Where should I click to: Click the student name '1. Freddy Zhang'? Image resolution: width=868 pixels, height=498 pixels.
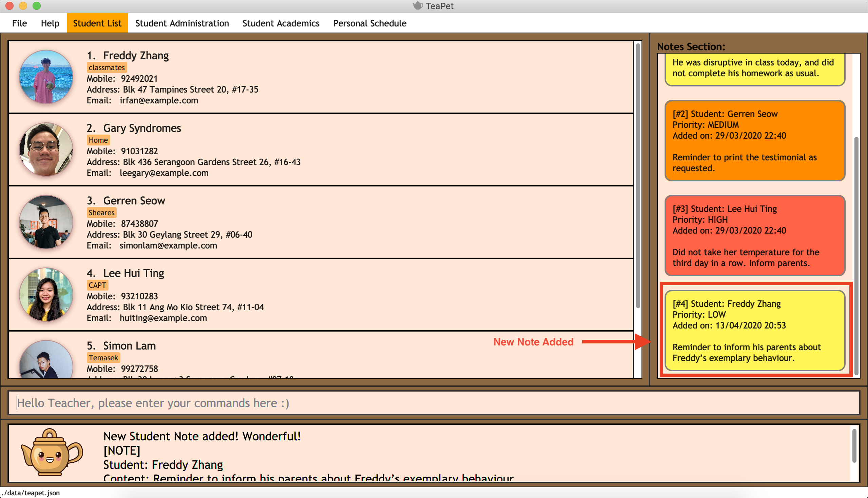click(128, 55)
